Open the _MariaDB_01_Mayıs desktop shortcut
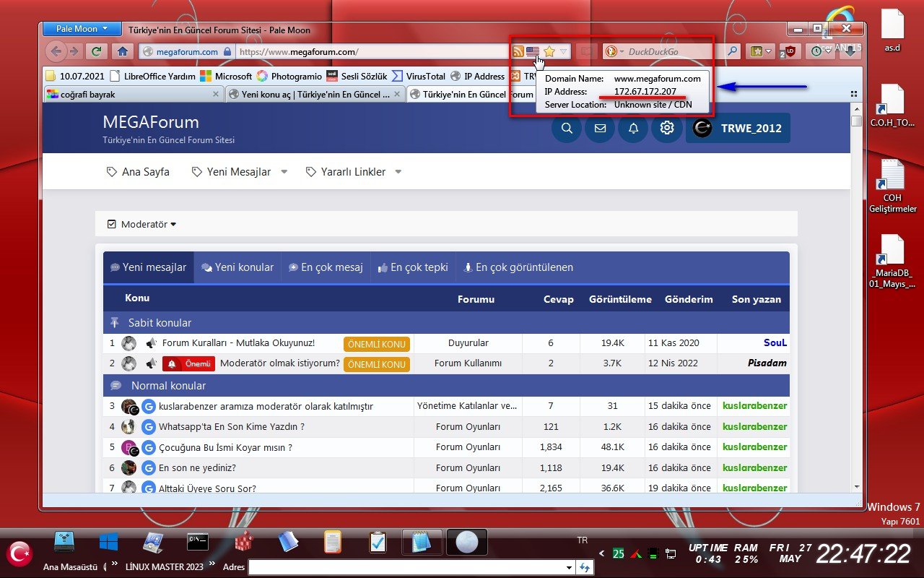924x578 pixels. [x=892, y=262]
